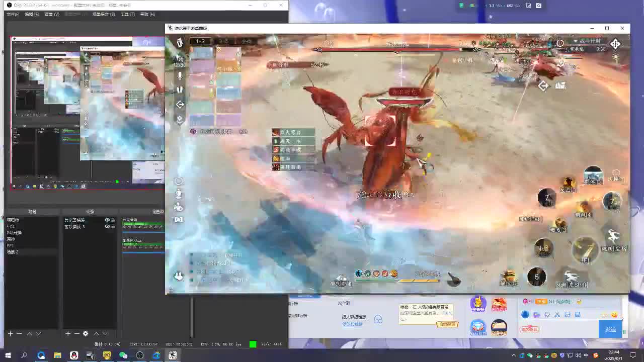
Task: Move source up with arrow icon
Action: (96, 333)
